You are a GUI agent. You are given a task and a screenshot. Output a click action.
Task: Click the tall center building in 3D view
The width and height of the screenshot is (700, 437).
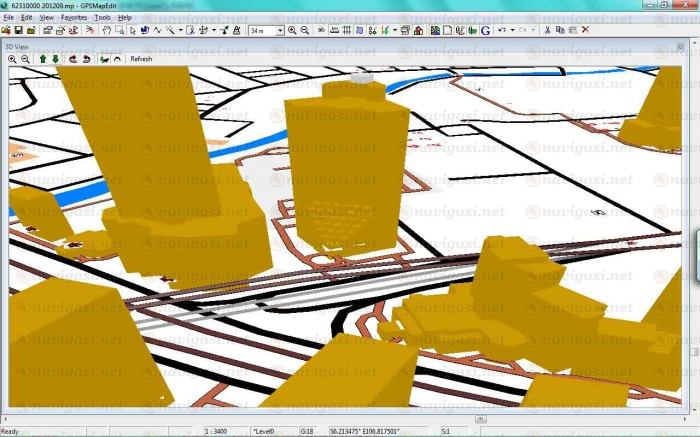tap(345, 170)
